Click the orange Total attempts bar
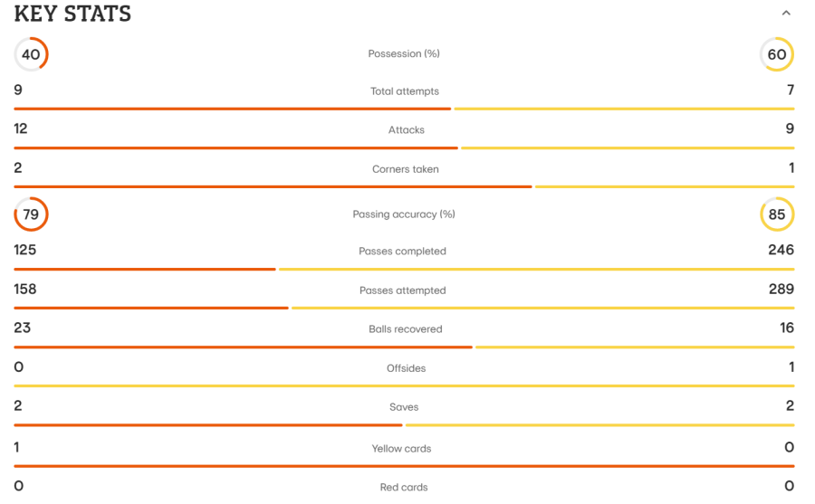This screenshot has width=815, height=504. click(x=233, y=109)
